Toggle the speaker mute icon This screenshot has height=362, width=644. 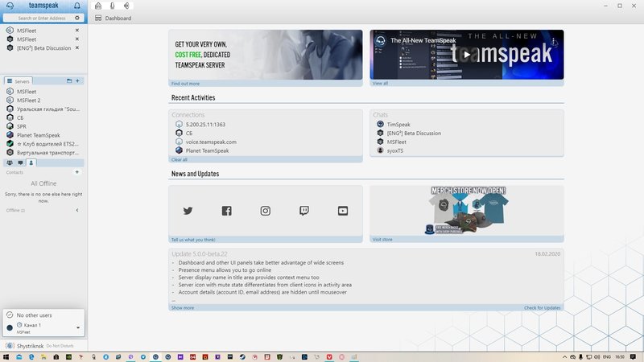126,6
